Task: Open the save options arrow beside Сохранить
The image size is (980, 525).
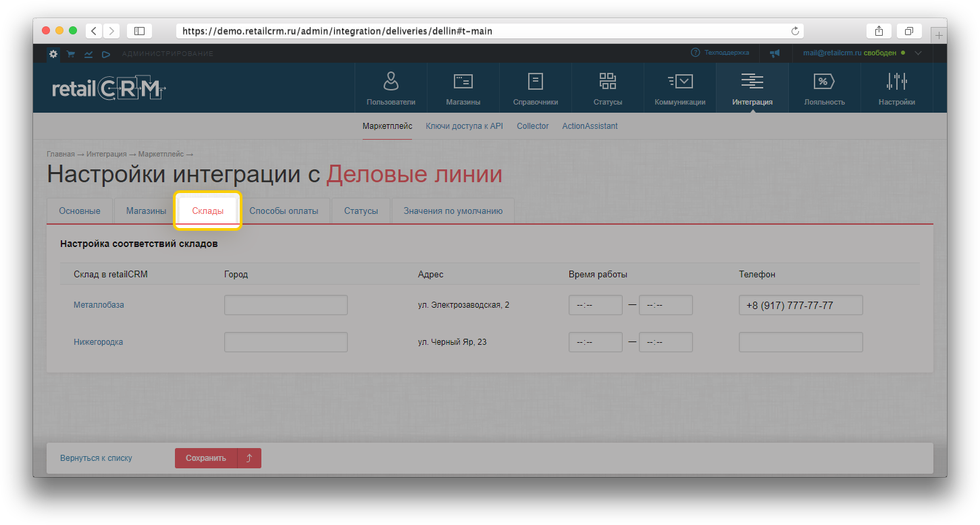Action: 249,458
